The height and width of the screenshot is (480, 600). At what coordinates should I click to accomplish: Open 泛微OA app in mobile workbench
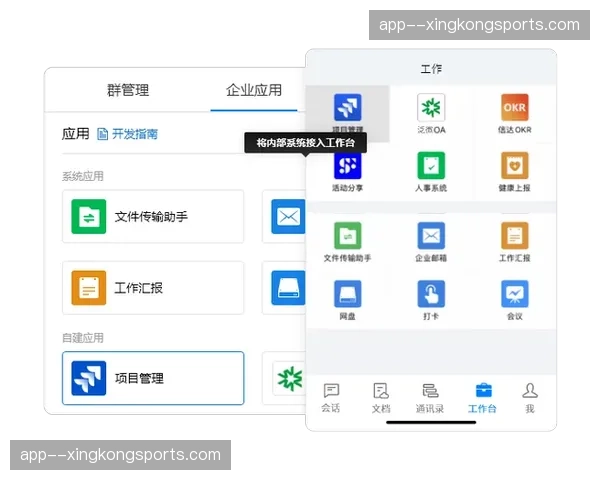pyautogui.click(x=431, y=113)
